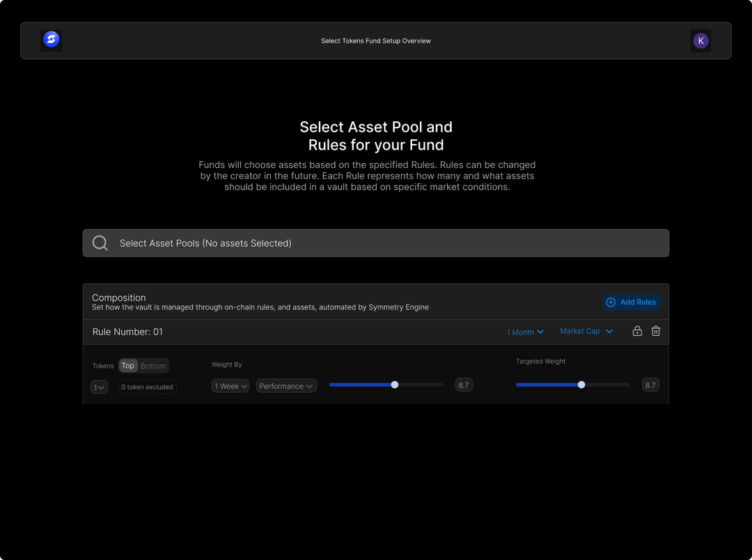This screenshot has width=752, height=560.
Task: Open the 1 Week dropdown
Action: (x=230, y=386)
